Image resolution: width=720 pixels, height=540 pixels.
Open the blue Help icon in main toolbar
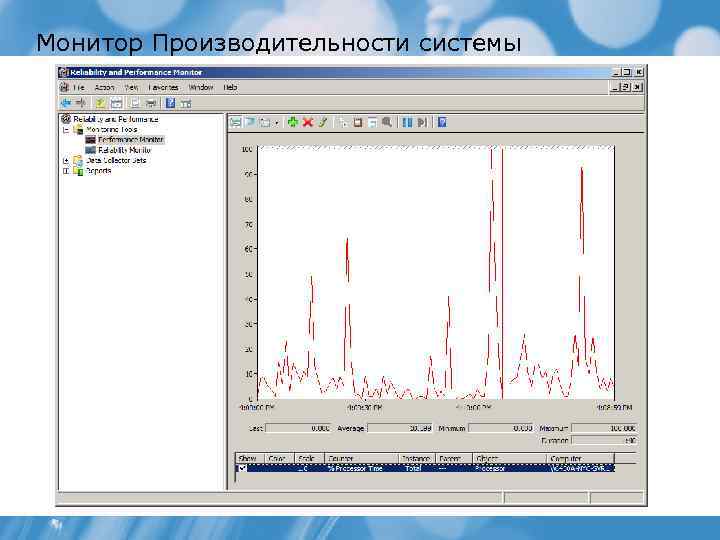pos(170,103)
